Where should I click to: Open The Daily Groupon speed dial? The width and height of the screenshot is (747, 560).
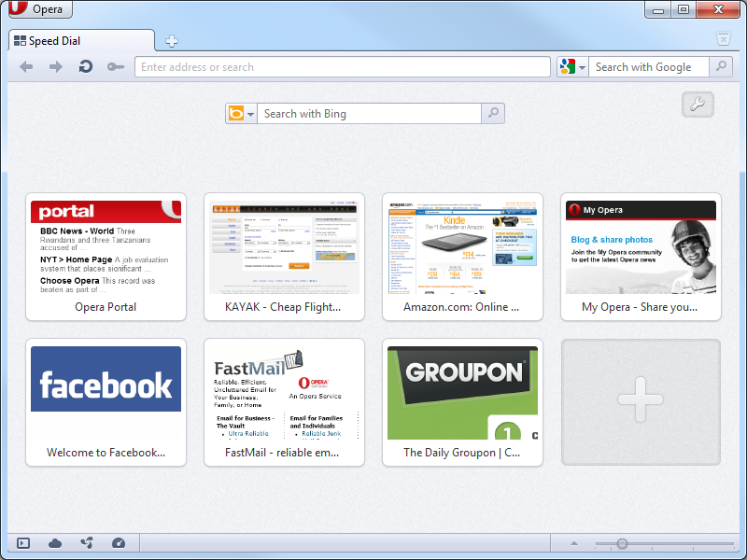point(462,402)
